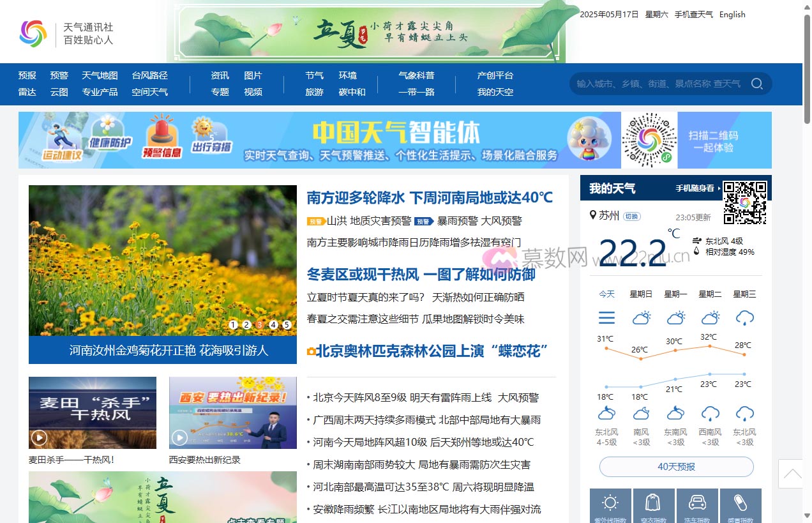
Task: Click the search magnifier icon
Action: pos(757,83)
